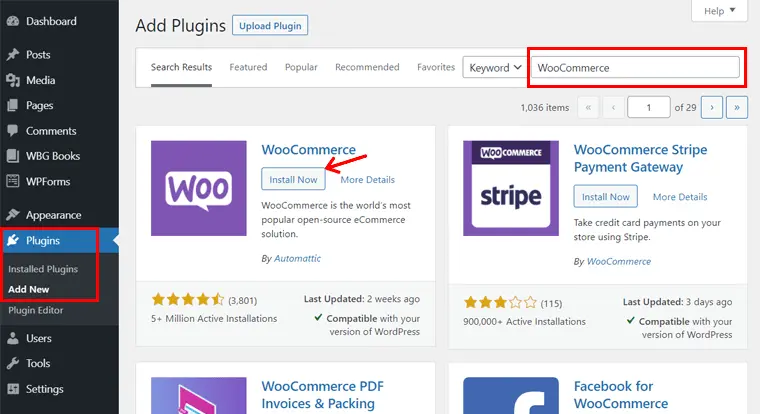Open WooCommerce PDF Invoices & Packing title
Screen dimensions: 760x414
click(322, 395)
